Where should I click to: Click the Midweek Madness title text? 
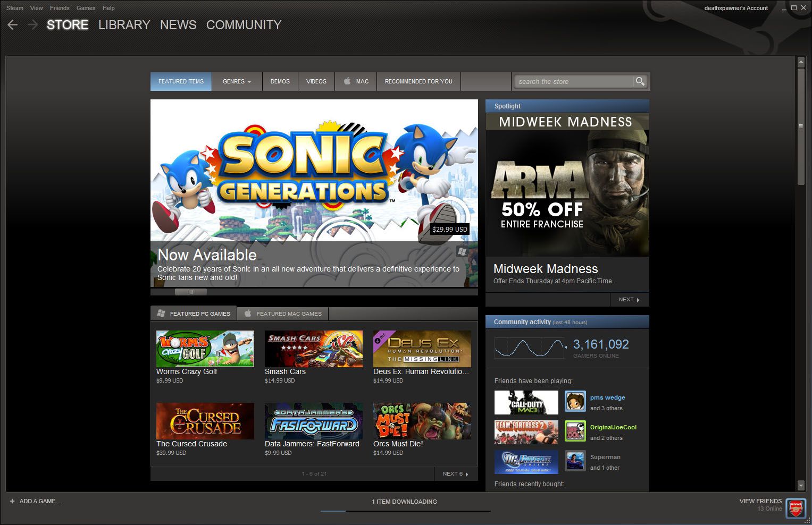pyautogui.click(x=546, y=269)
